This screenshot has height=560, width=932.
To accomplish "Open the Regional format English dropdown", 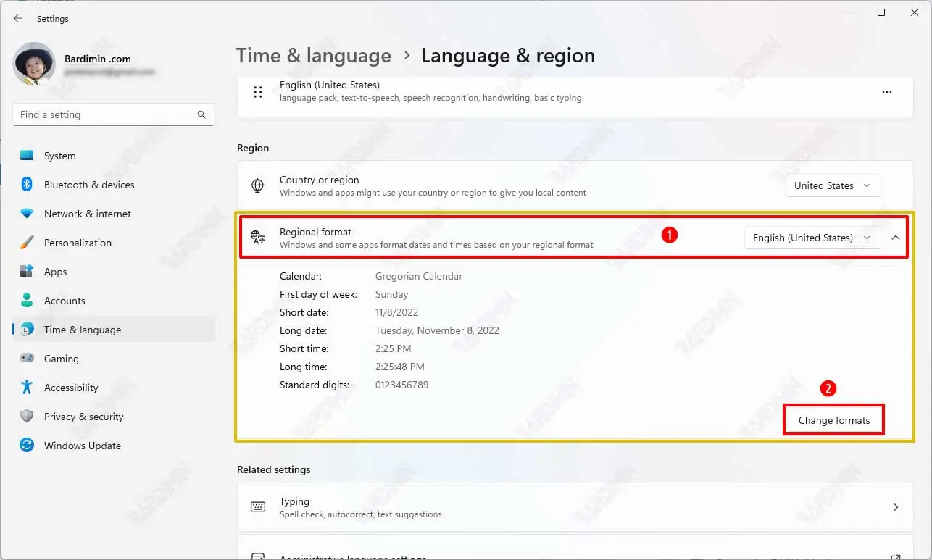I will coord(812,238).
